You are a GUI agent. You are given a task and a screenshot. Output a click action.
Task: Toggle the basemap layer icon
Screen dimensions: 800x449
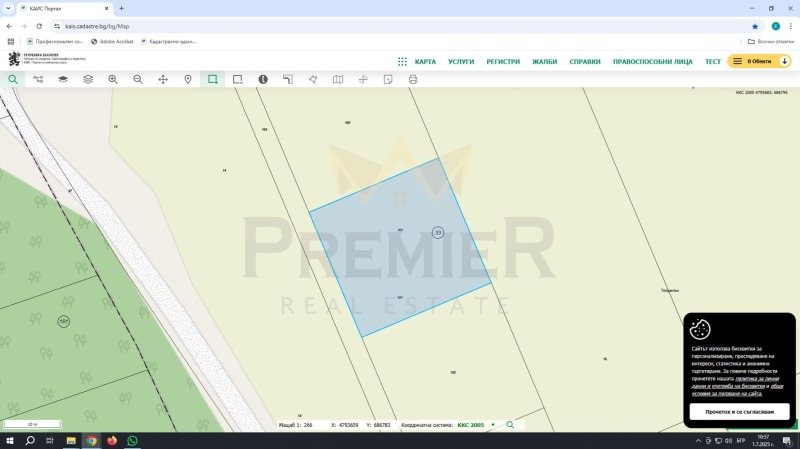63,80
